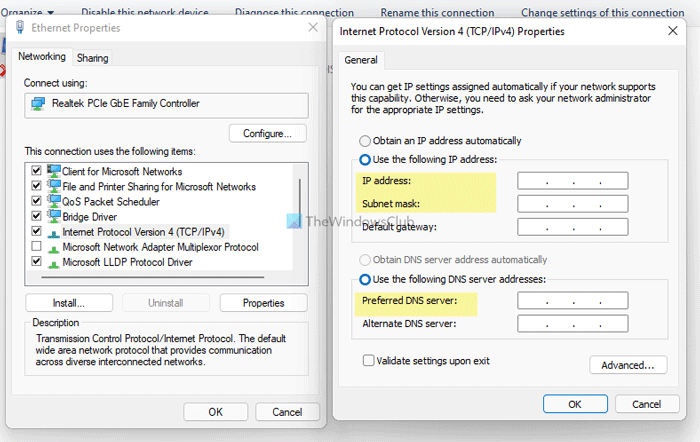
Task: Select the QoS Packet Scheduler icon
Action: [53, 201]
